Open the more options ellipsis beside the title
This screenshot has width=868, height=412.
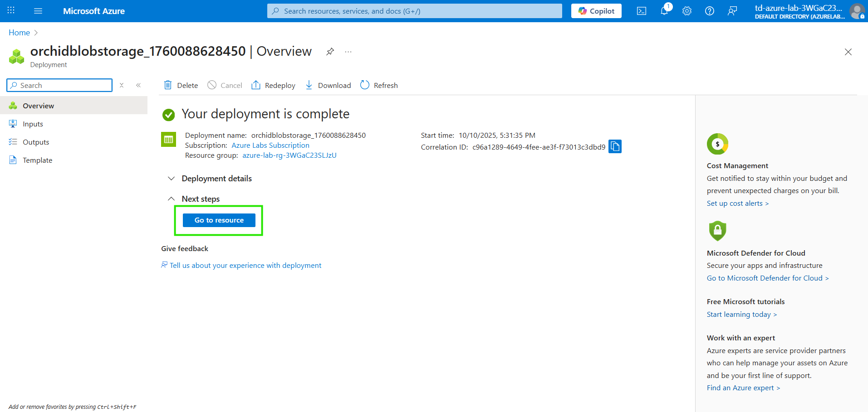point(348,52)
